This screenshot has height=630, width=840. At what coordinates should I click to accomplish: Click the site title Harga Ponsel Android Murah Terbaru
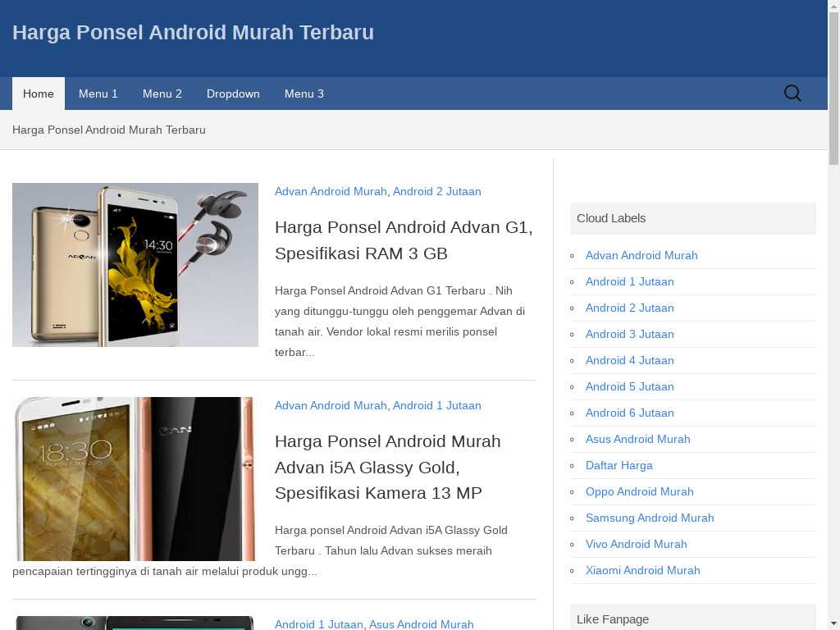(x=193, y=32)
